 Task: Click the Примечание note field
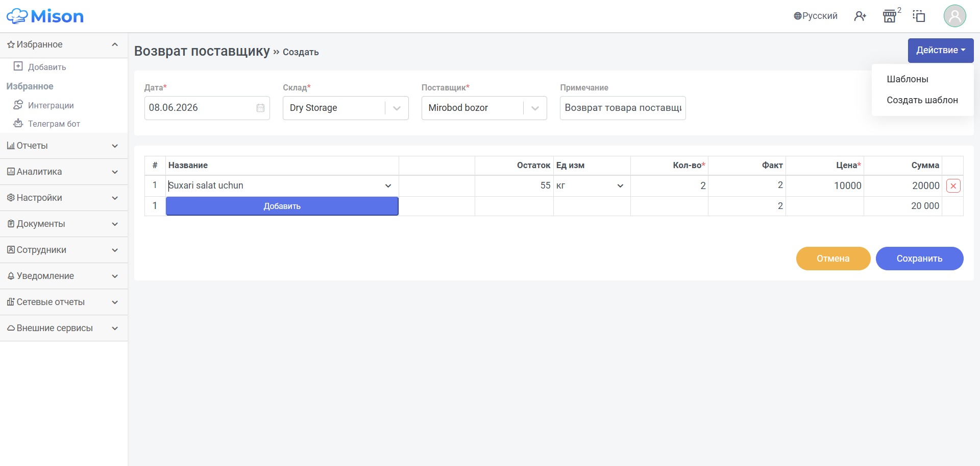click(622, 108)
